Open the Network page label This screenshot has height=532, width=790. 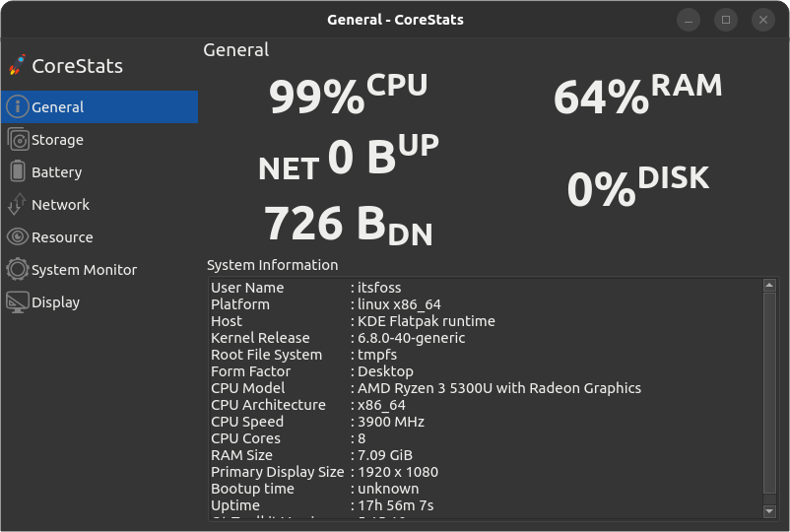(x=60, y=205)
